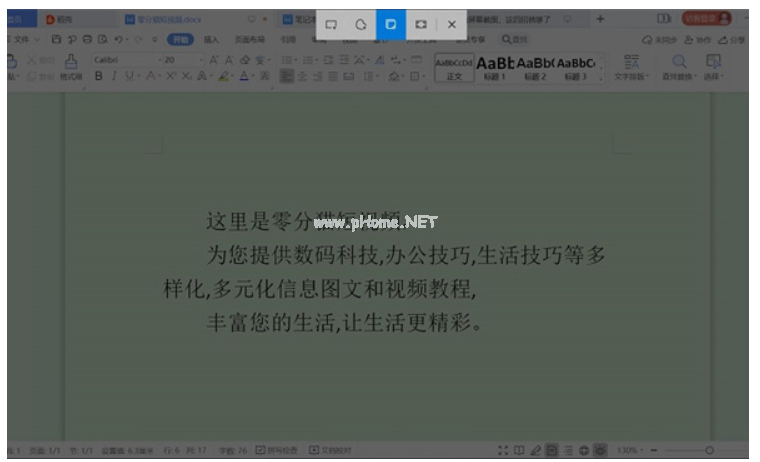This screenshot has height=462, width=760.
Task: Toggle Italic formatting
Action: pyautogui.click(x=114, y=76)
